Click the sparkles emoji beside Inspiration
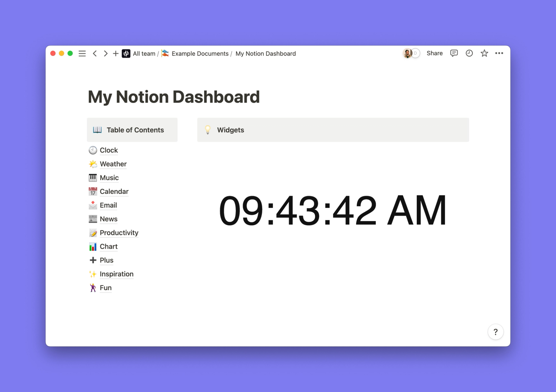This screenshot has height=392, width=556. pyautogui.click(x=93, y=274)
